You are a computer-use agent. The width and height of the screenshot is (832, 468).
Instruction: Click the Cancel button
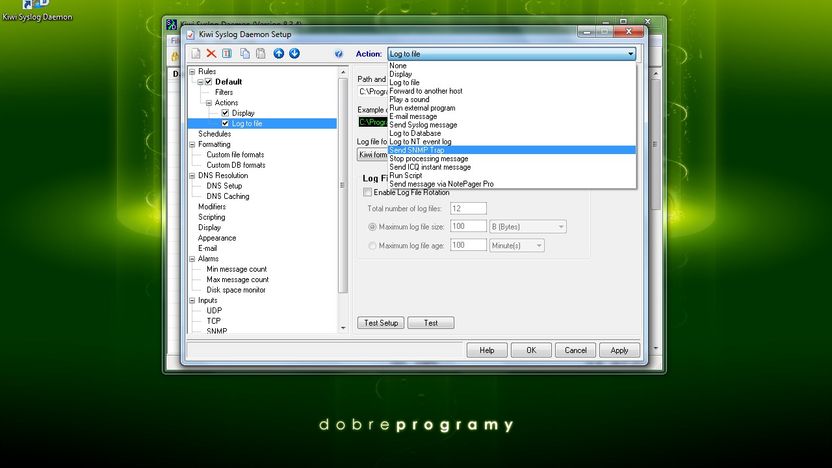point(575,350)
